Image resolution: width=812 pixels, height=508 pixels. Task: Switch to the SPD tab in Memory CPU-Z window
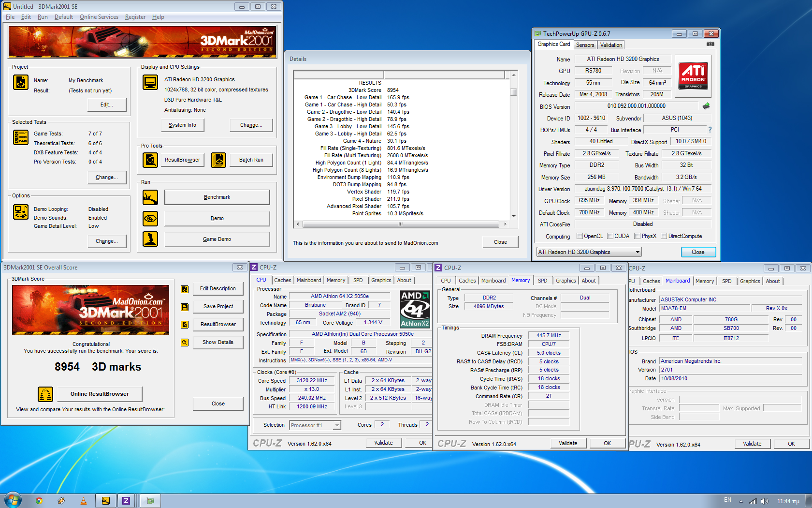click(x=543, y=281)
